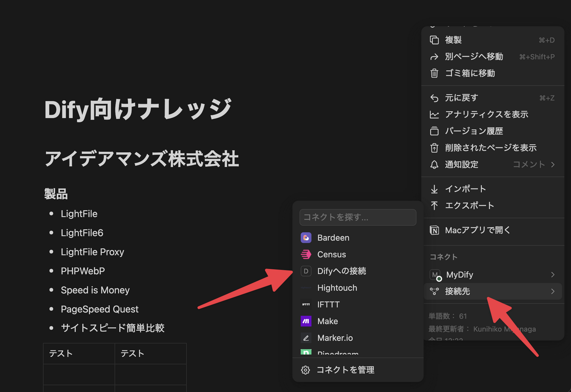
Task: Click the Speed is Money bullet item
Action: point(95,290)
